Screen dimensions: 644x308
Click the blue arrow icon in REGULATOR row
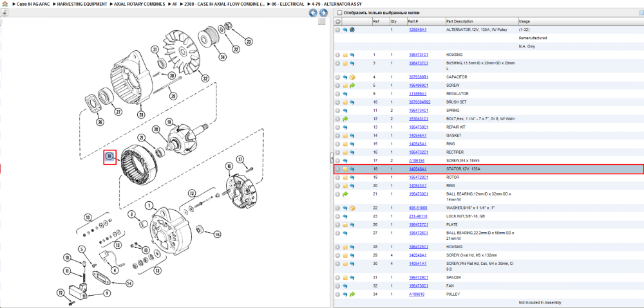pyautogui.click(x=345, y=94)
